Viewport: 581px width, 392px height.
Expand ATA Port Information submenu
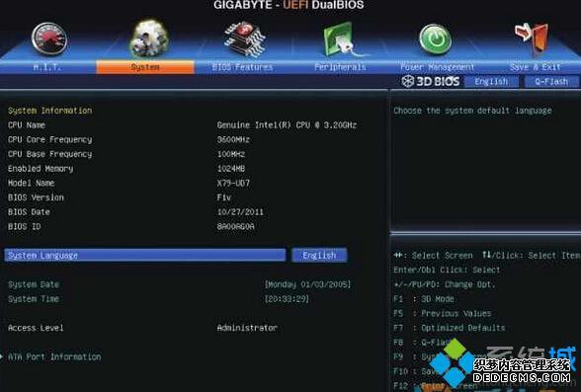pyautogui.click(x=54, y=356)
